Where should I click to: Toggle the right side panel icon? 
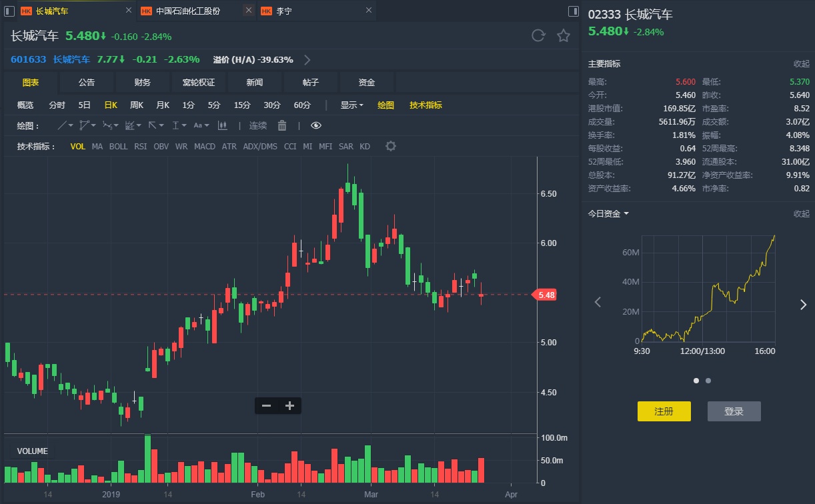[x=574, y=11]
